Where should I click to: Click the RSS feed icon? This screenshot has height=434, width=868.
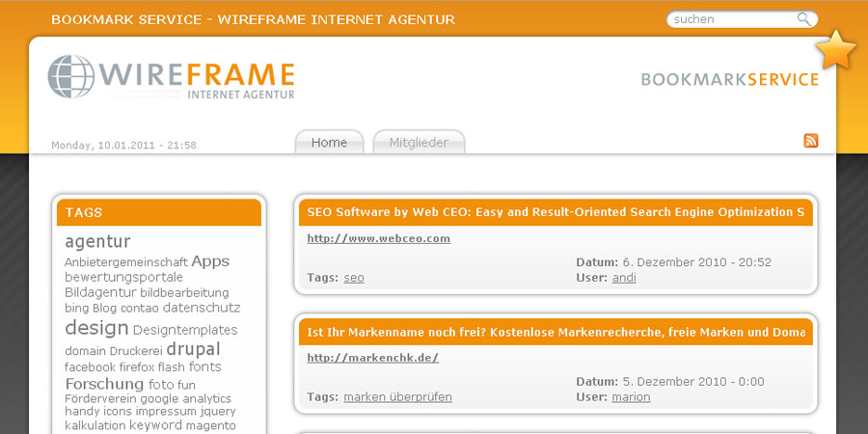click(x=811, y=141)
